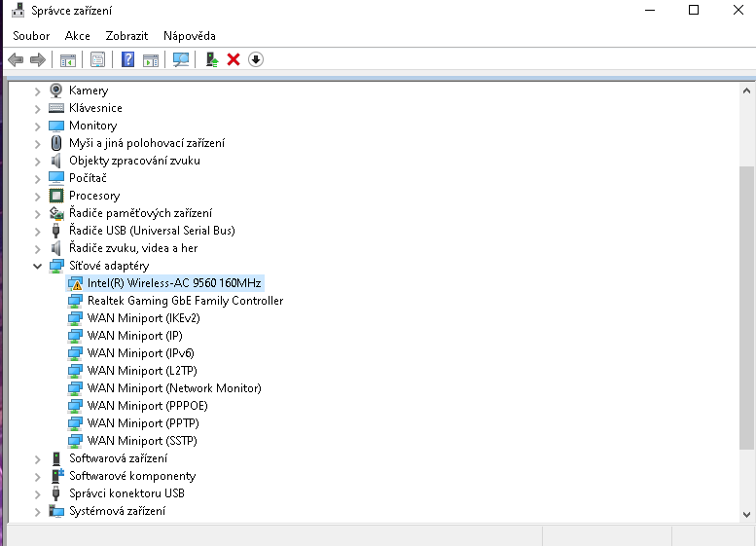
Task: Click the network icon of Síťové adaptéry
Action: pyautogui.click(x=56, y=266)
